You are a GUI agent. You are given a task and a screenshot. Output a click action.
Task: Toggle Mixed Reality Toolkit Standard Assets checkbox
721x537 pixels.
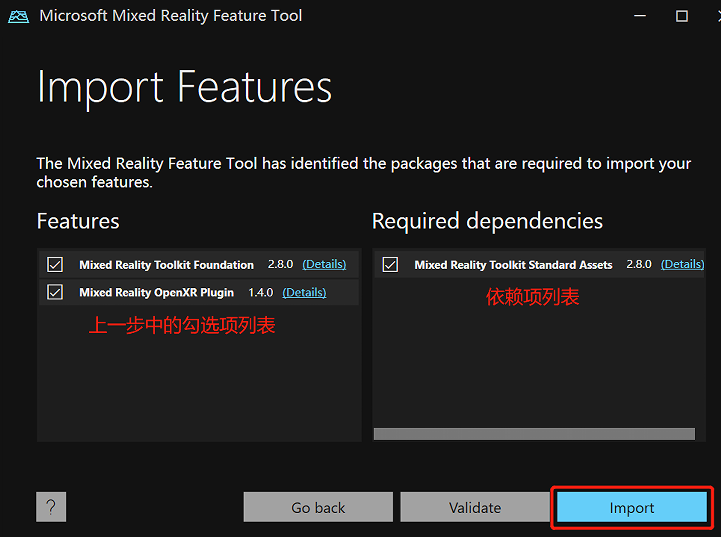click(x=390, y=265)
